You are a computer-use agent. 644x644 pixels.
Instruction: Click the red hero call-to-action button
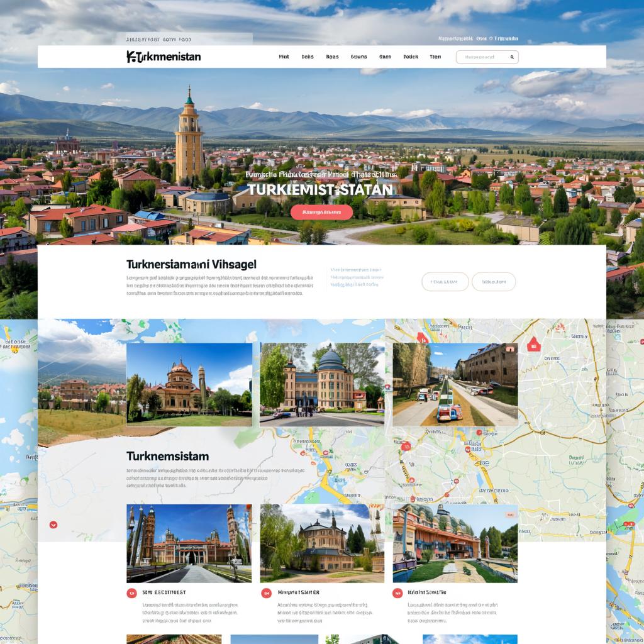tap(321, 213)
